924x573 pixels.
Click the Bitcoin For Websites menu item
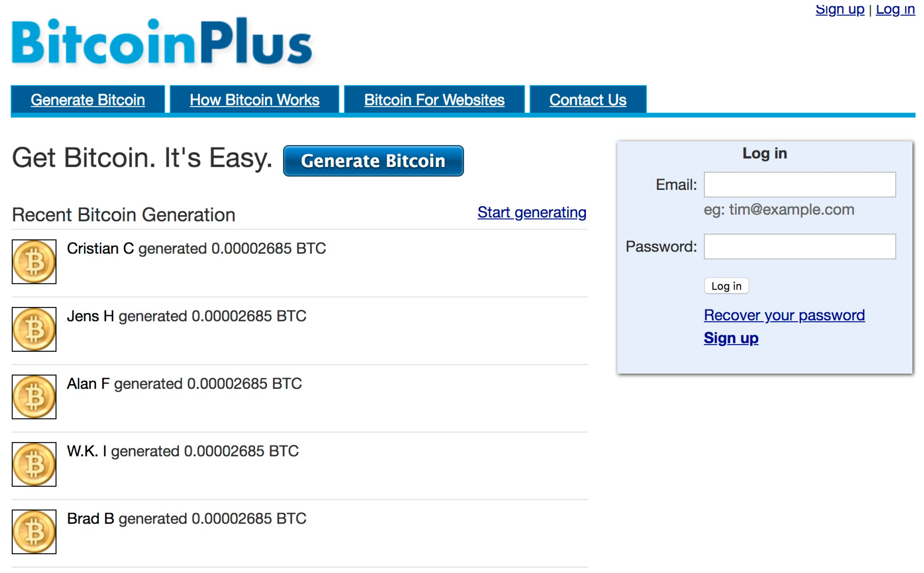click(x=433, y=99)
